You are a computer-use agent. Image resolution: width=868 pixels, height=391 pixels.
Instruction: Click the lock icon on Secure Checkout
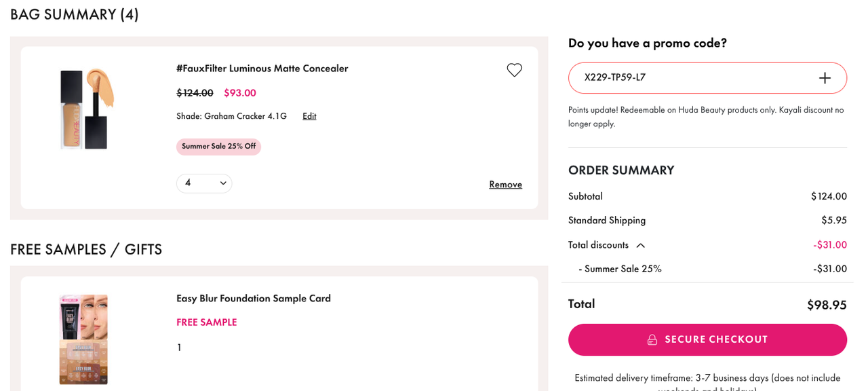click(652, 339)
